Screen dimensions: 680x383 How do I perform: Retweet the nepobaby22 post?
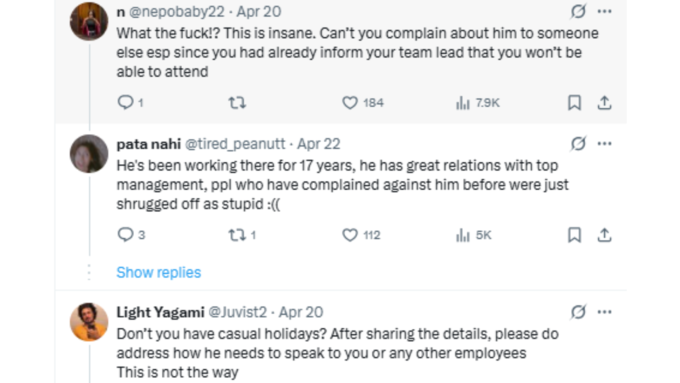[x=237, y=103]
